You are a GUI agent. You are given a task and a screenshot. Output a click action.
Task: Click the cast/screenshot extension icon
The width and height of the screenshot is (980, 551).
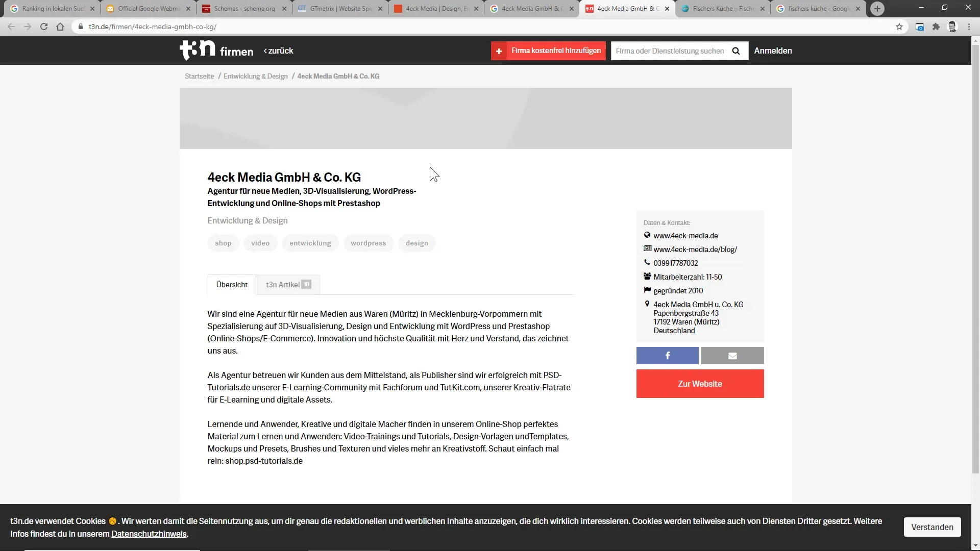pos(920,27)
